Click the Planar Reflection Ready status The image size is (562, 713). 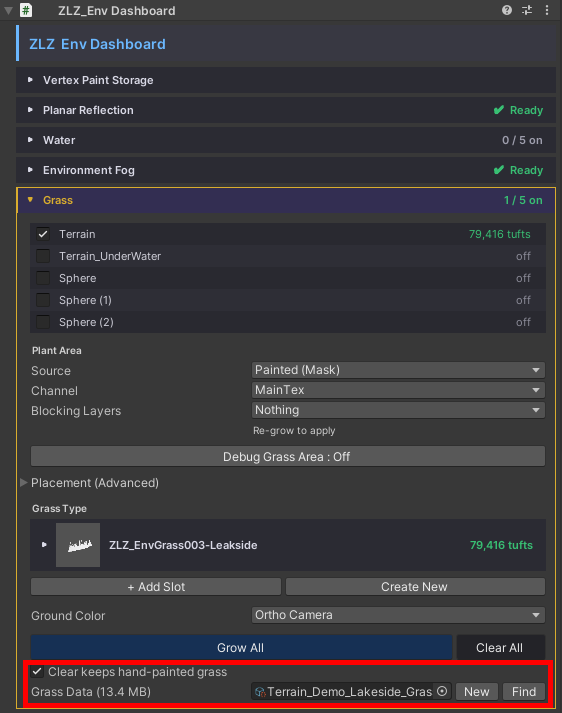(518, 110)
